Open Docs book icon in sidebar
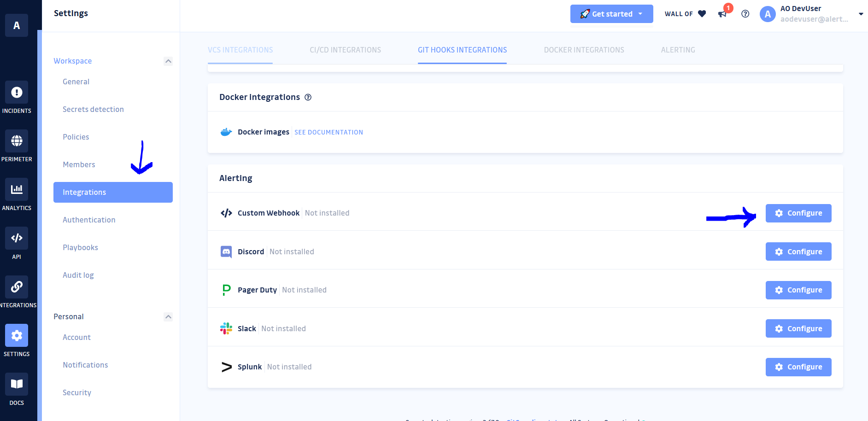This screenshot has width=868, height=421. [17, 384]
